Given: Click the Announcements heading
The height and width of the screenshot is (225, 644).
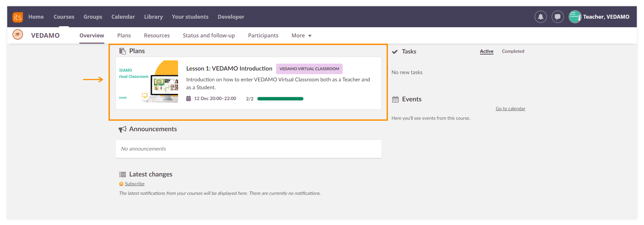Looking at the screenshot, I should tap(153, 129).
